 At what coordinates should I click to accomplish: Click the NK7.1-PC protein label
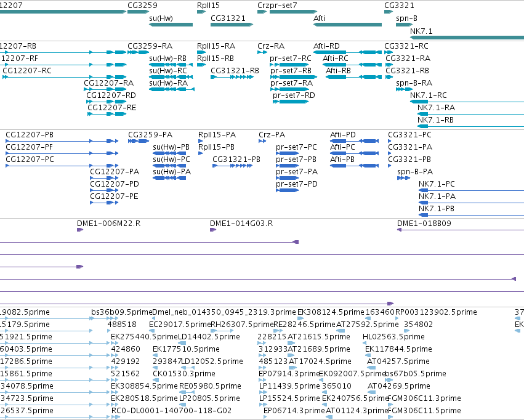pos(437,184)
